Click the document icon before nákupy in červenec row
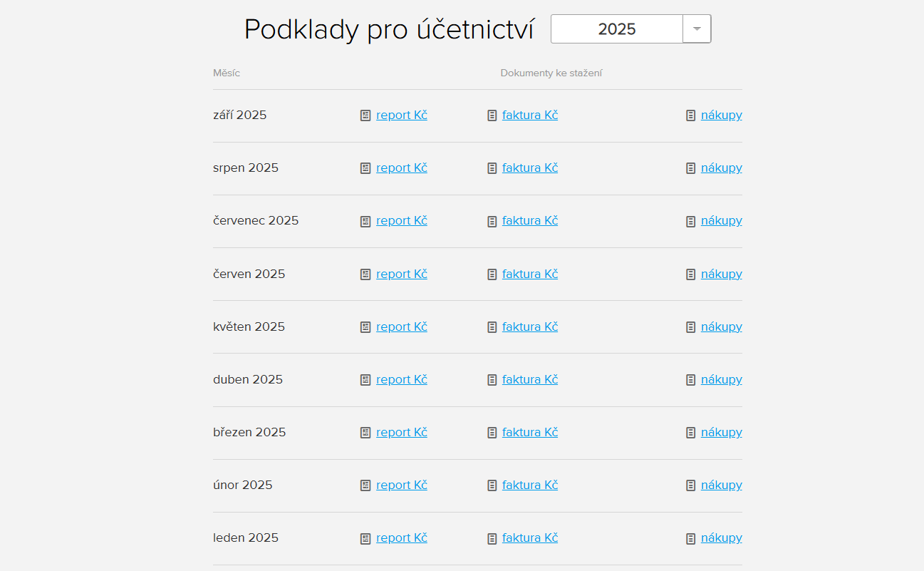924x571 pixels. (690, 220)
